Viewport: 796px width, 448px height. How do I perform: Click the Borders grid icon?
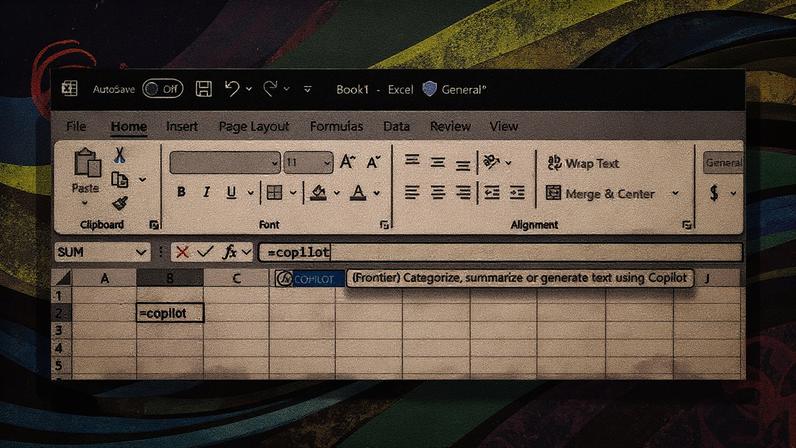pos(274,193)
